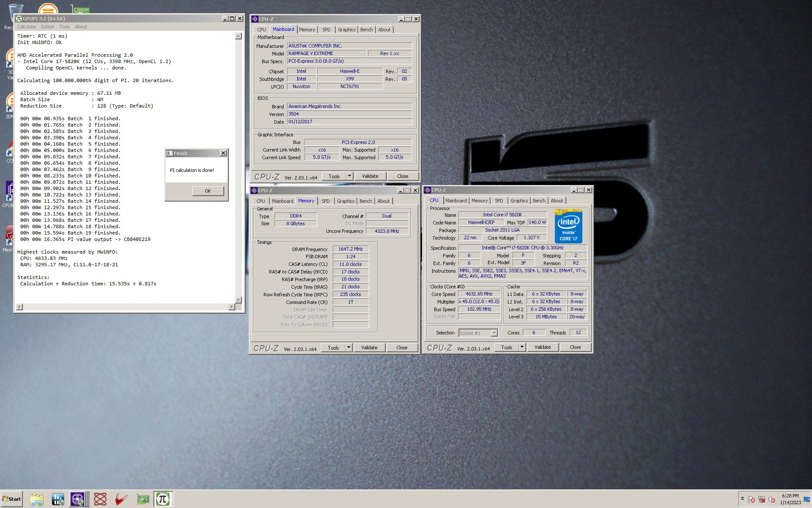Click the title bar icon of the CPU-tab CPU-Z window
The width and height of the screenshot is (812, 508).
(428, 190)
